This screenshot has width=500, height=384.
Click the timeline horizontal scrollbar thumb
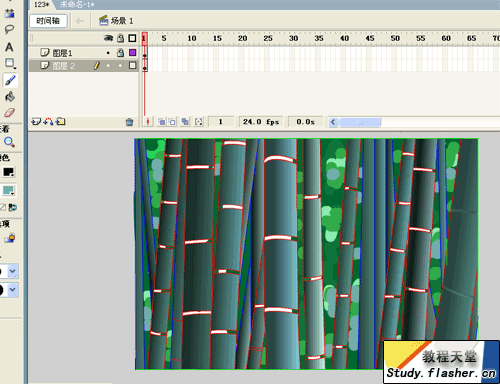click(360, 122)
